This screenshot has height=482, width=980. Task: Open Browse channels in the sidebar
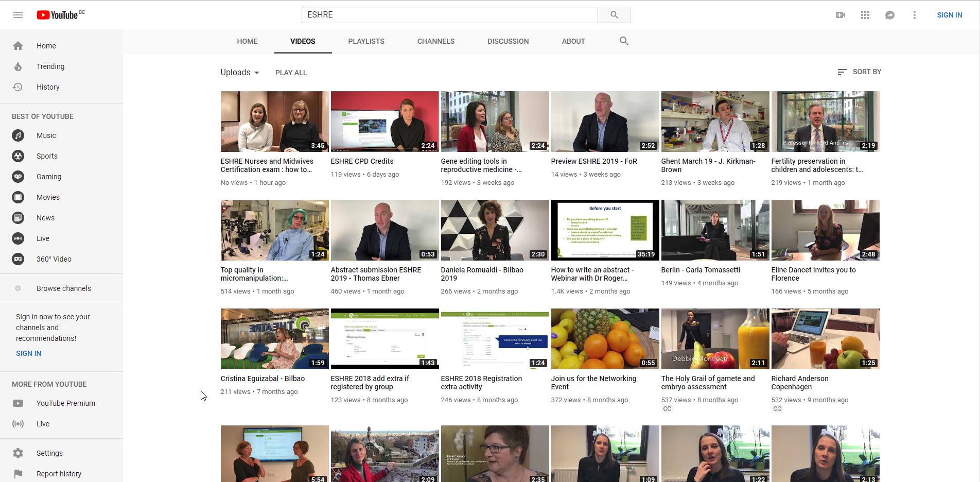[x=64, y=288]
